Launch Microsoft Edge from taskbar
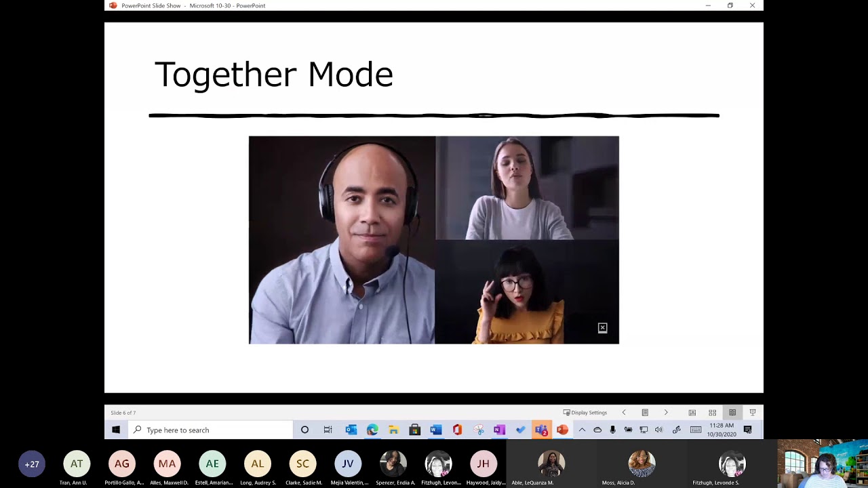 click(x=372, y=430)
